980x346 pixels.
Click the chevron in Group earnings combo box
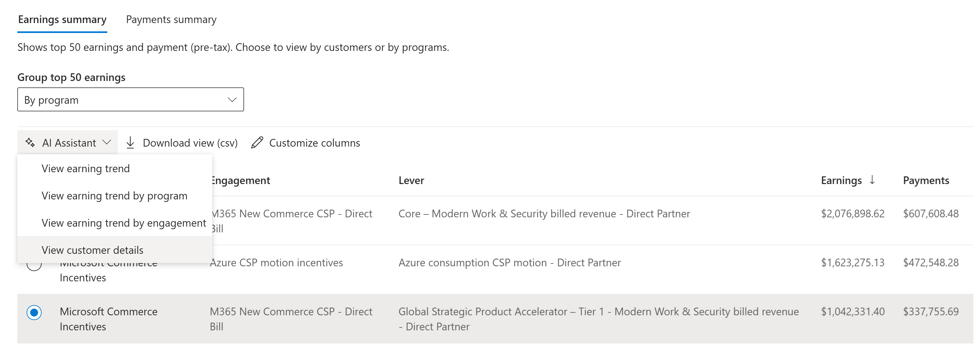click(232, 100)
